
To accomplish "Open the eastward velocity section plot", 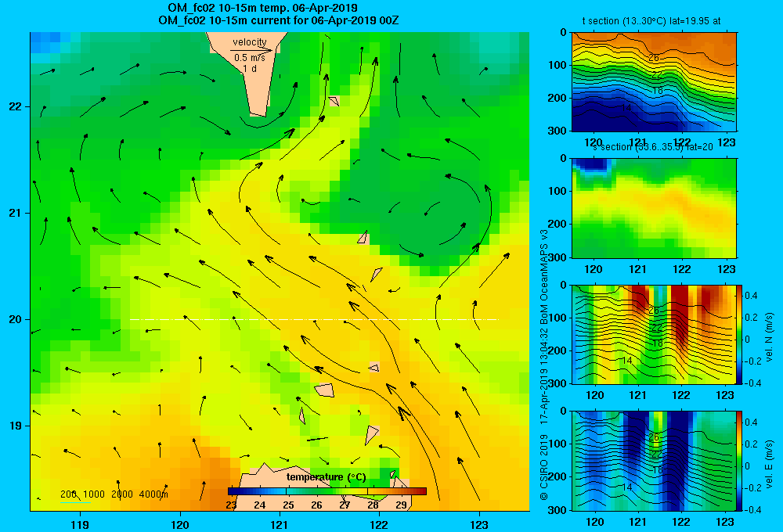I will click(654, 461).
